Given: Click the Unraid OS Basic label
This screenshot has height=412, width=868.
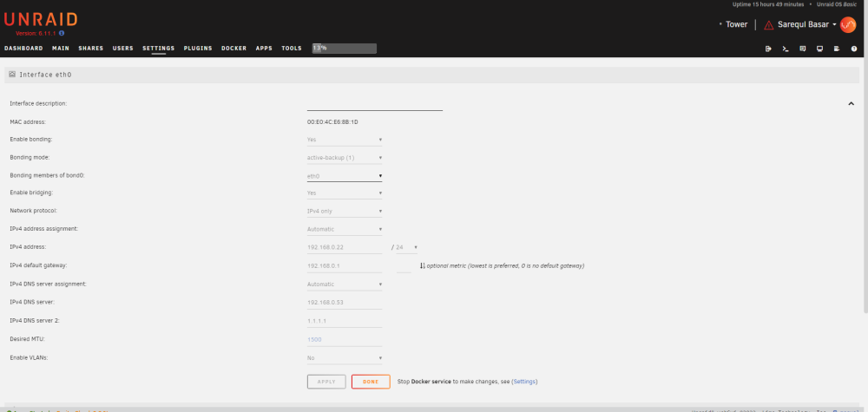Looking at the screenshot, I should (837, 4).
